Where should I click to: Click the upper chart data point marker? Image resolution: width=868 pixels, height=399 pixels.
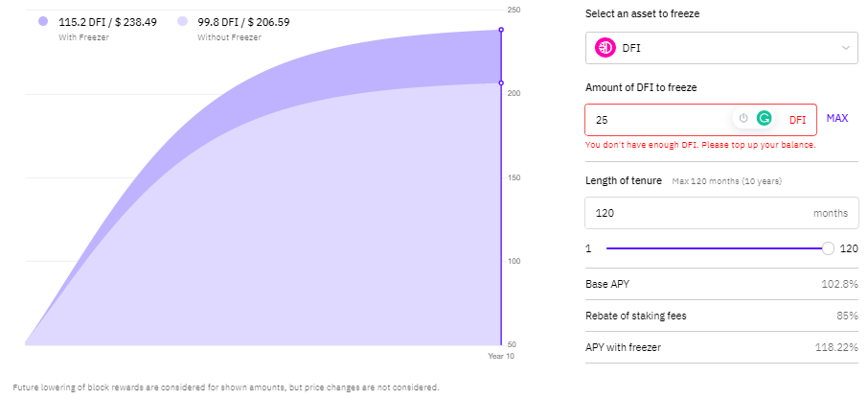[501, 30]
